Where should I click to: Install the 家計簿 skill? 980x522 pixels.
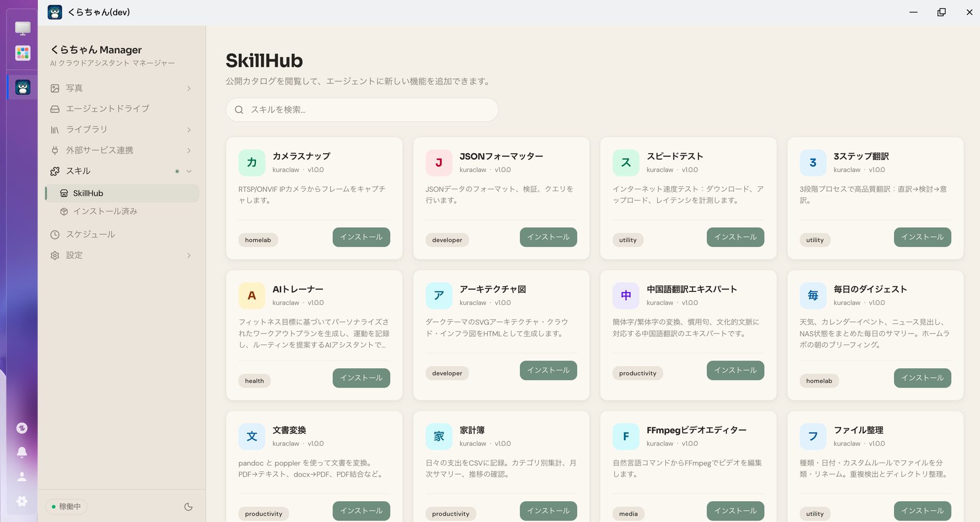pyautogui.click(x=548, y=511)
